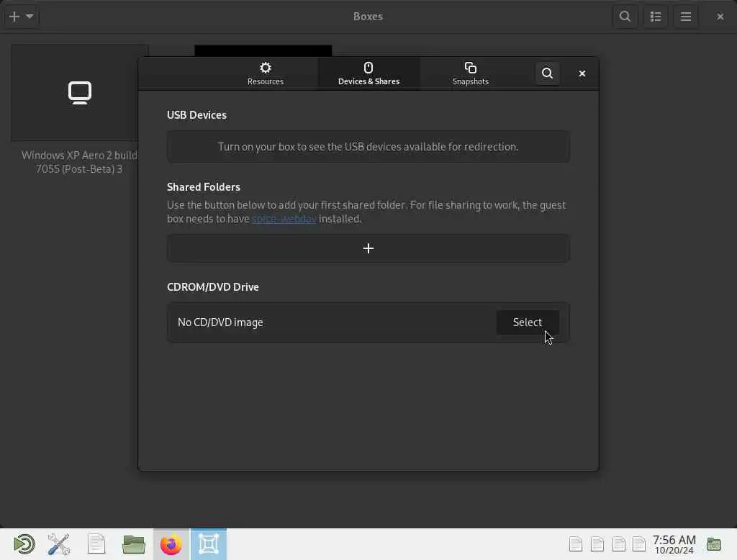
Task: Click the USB devices redirection message
Action: click(x=368, y=147)
